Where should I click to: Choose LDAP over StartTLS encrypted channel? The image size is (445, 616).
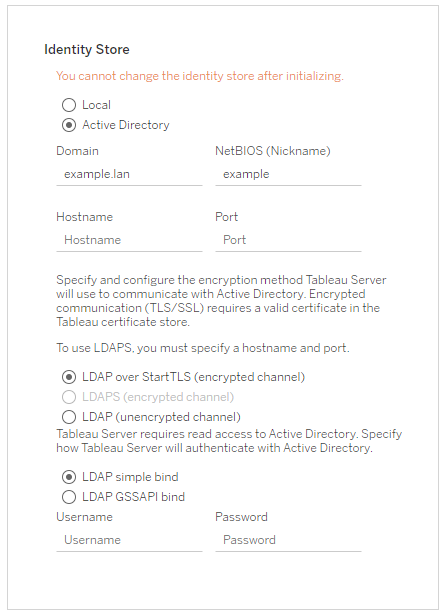69,377
